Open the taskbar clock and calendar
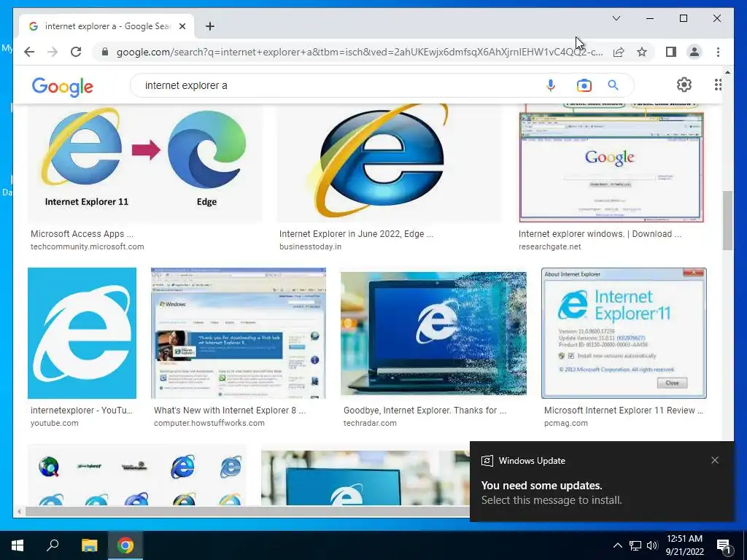This screenshot has height=560, width=747. click(684, 545)
